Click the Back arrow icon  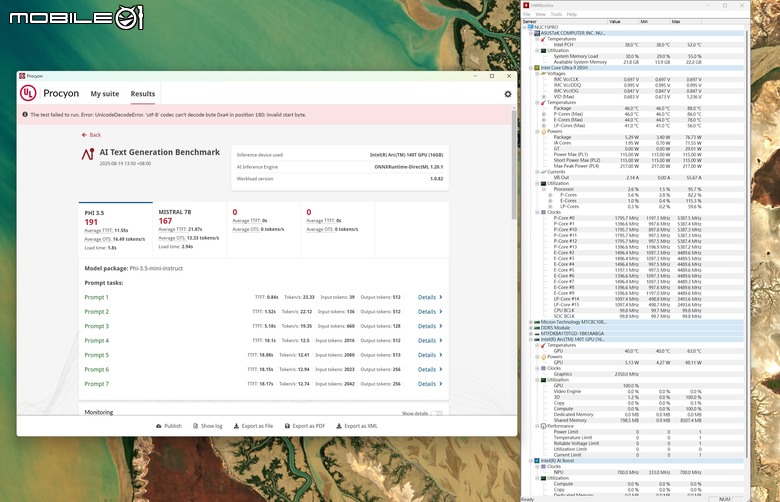pos(84,135)
